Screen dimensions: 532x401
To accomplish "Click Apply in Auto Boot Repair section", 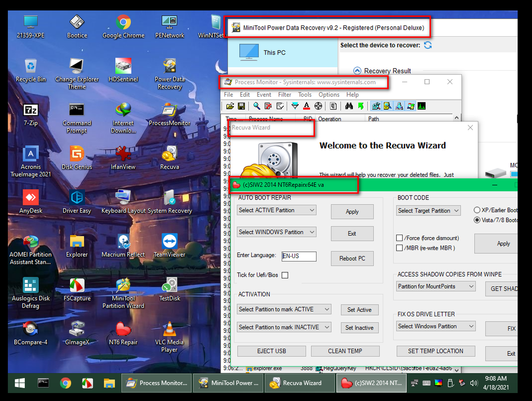I will [352, 212].
